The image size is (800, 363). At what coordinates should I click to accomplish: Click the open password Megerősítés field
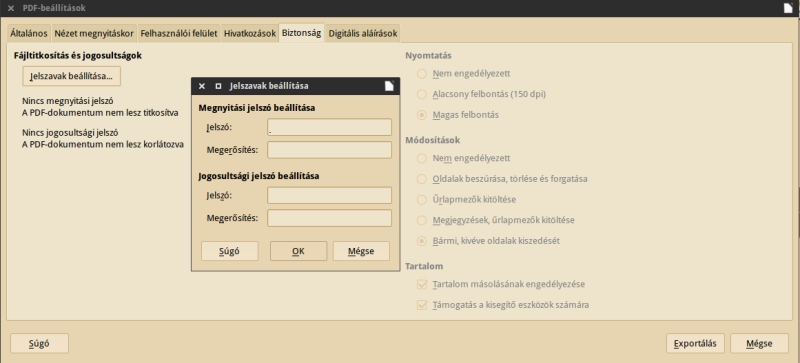[329, 150]
